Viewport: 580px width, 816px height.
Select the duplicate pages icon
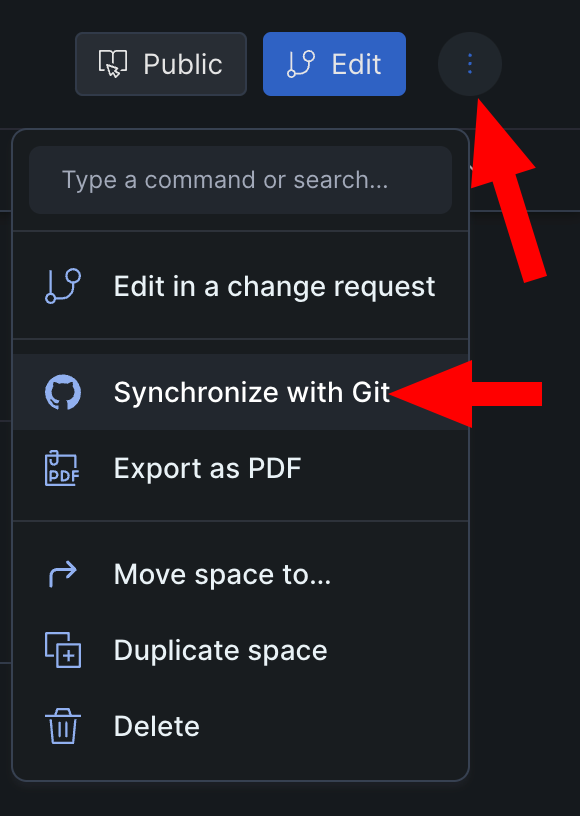61,650
